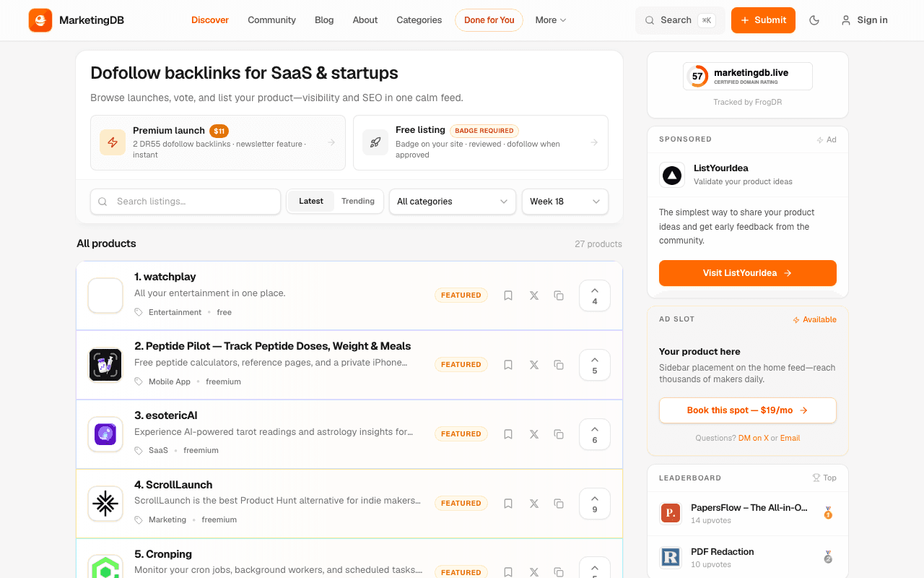Image resolution: width=924 pixels, height=578 pixels.
Task: Click the ListYourIdea sponsor logo
Action: click(x=672, y=175)
